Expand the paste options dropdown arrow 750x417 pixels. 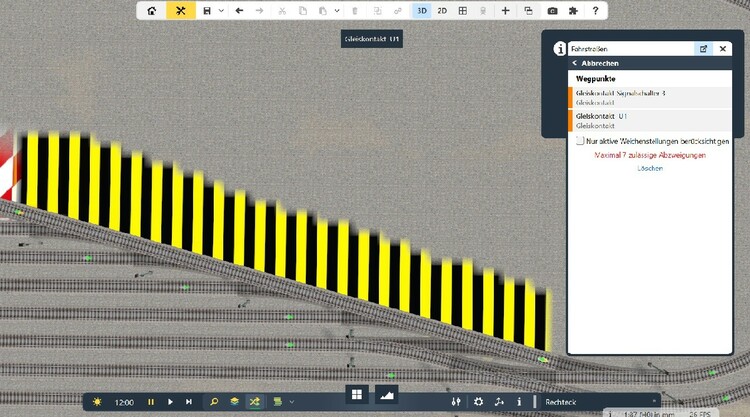coord(337,11)
